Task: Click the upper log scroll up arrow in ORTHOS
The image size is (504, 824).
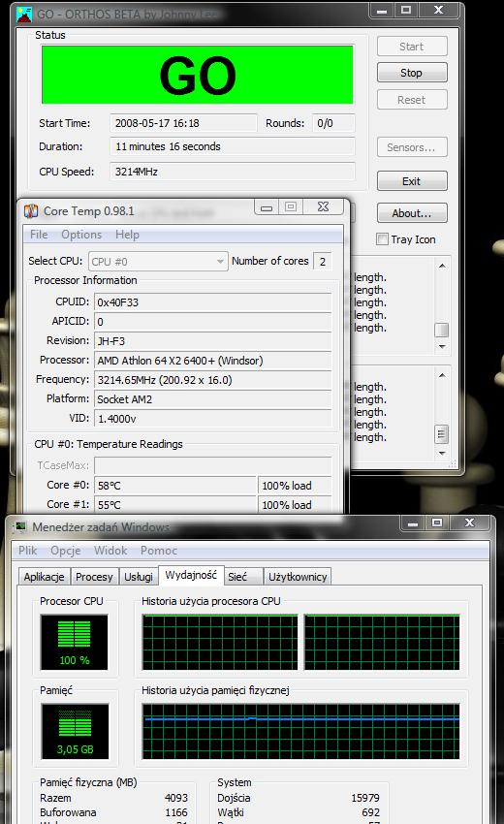Action: click(x=442, y=266)
